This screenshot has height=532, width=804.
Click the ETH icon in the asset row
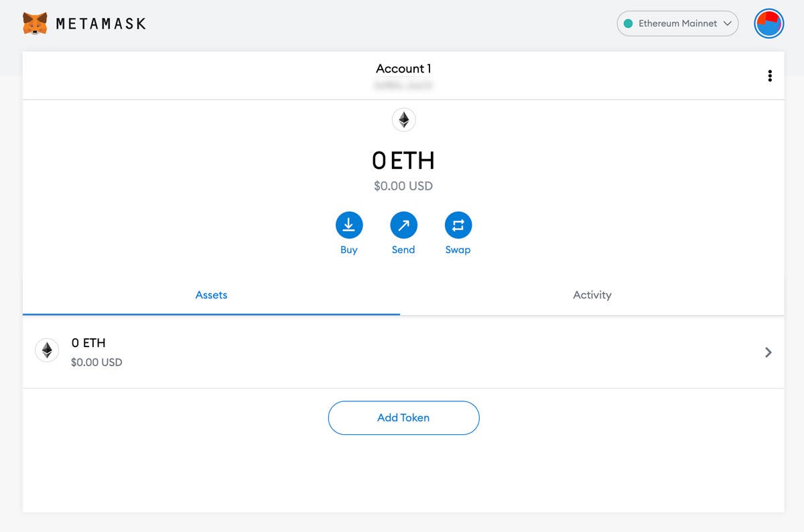click(47, 350)
